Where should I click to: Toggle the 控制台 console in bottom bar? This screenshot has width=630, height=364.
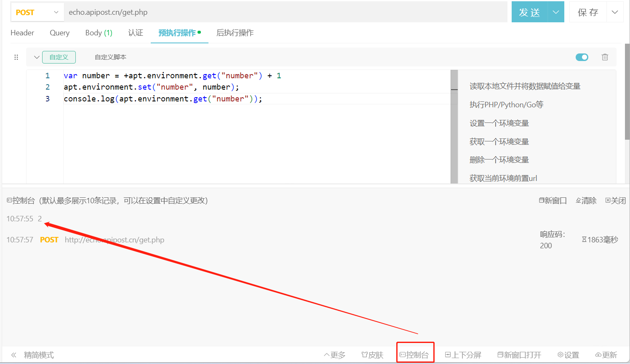pyautogui.click(x=414, y=355)
